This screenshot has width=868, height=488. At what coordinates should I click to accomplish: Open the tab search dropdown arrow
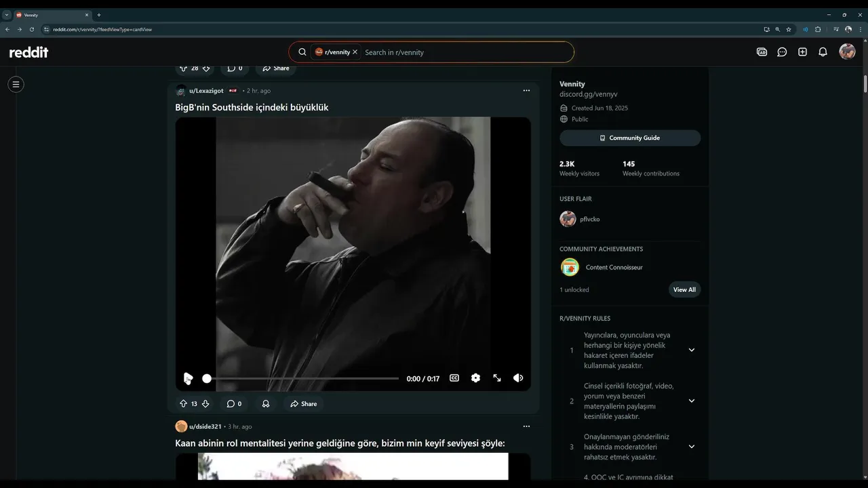point(7,15)
